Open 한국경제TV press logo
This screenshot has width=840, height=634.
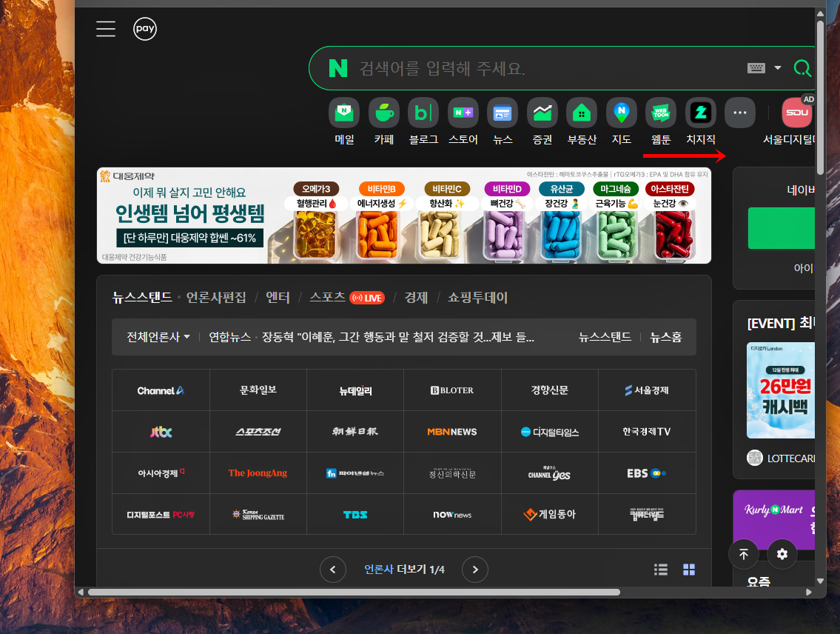[x=647, y=431]
